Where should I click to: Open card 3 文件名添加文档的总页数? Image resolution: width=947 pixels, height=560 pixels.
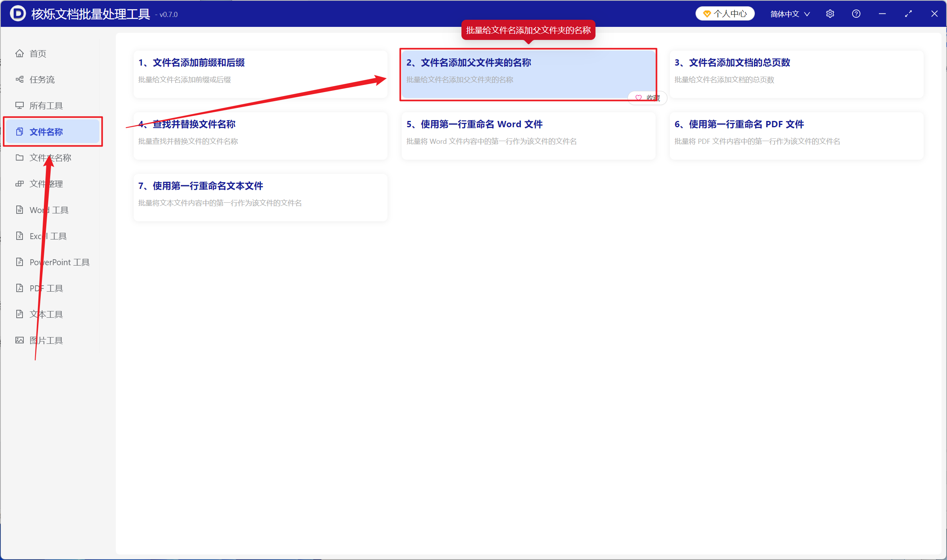point(796,74)
